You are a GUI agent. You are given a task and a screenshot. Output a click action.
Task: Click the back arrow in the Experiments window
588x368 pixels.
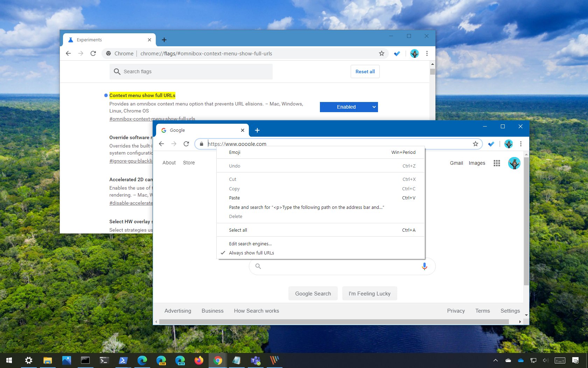[x=68, y=54]
